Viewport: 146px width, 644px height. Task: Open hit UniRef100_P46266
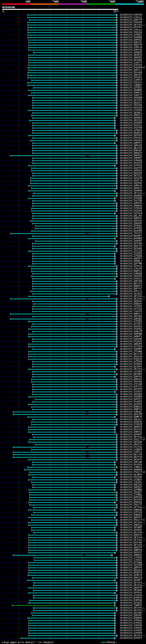pos(131,339)
